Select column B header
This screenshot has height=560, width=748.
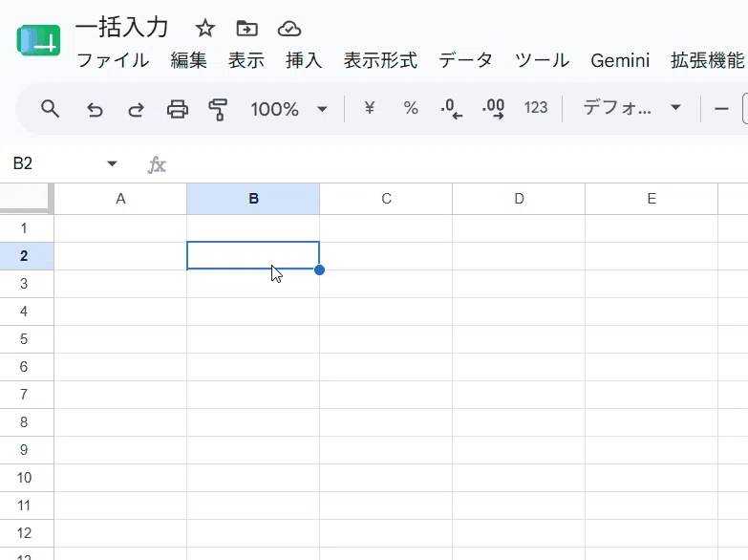(x=253, y=199)
